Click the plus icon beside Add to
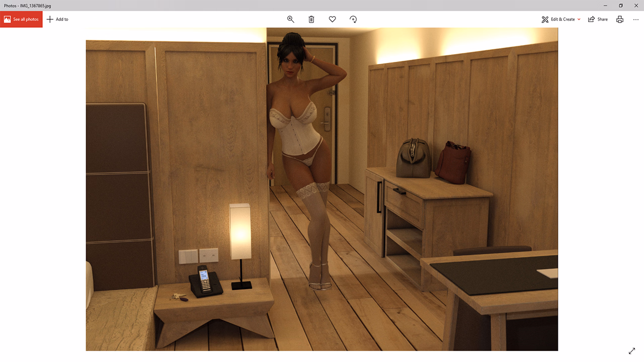 49,19
